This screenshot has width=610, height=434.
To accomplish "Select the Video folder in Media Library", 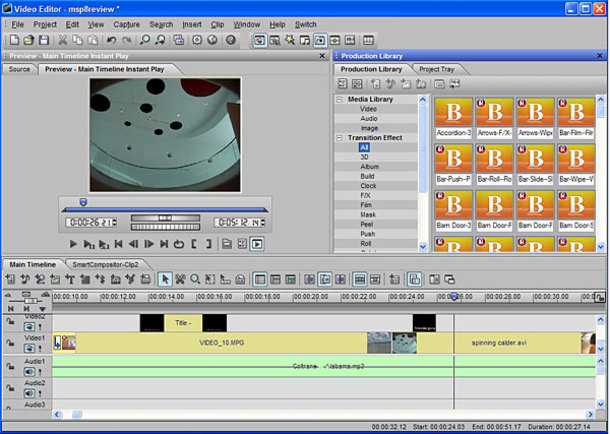I will pos(368,109).
